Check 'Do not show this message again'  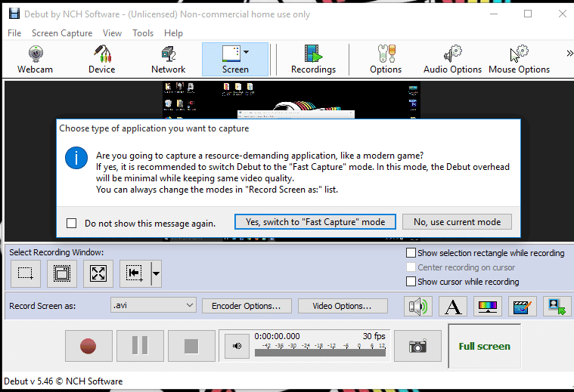pos(72,224)
